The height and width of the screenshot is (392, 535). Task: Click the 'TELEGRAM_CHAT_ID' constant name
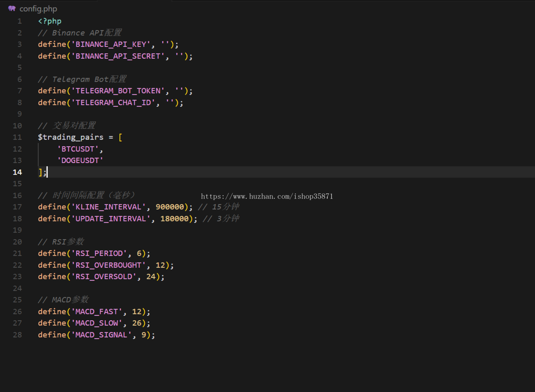coord(114,102)
